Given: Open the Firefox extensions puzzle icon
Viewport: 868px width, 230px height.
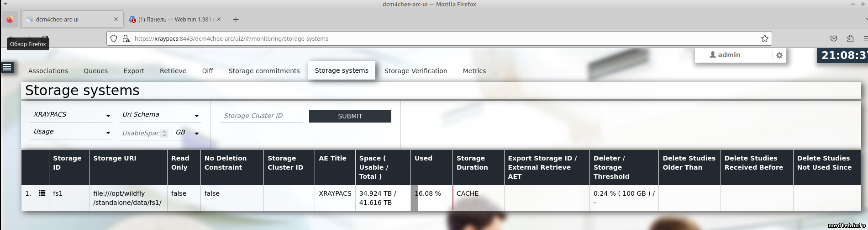Looking at the screenshot, I should (850, 38).
